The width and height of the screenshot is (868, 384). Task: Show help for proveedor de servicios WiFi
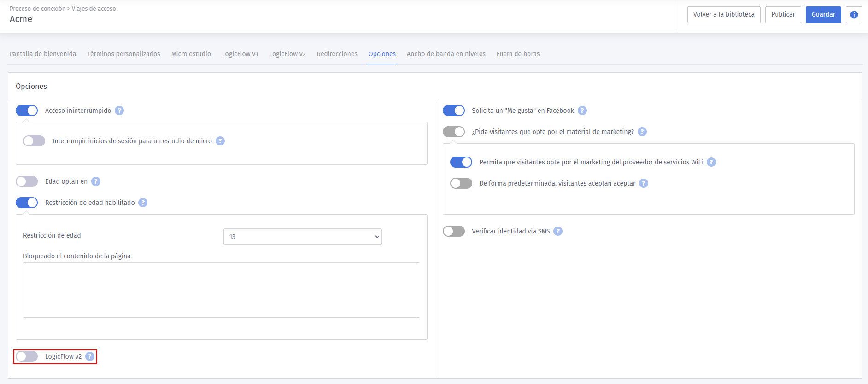[711, 162]
